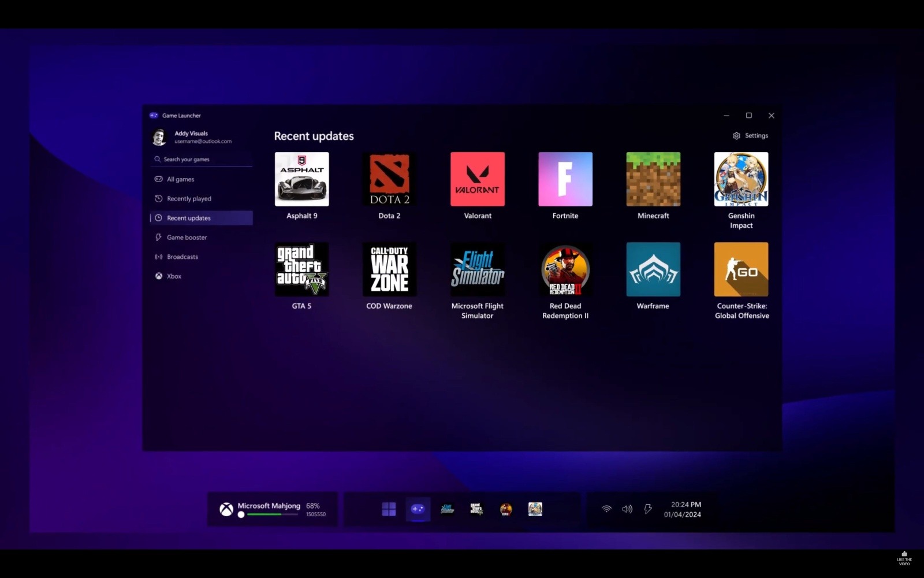Select the Warframe game icon
The height and width of the screenshot is (578, 924).
pyautogui.click(x=653, y=269)
